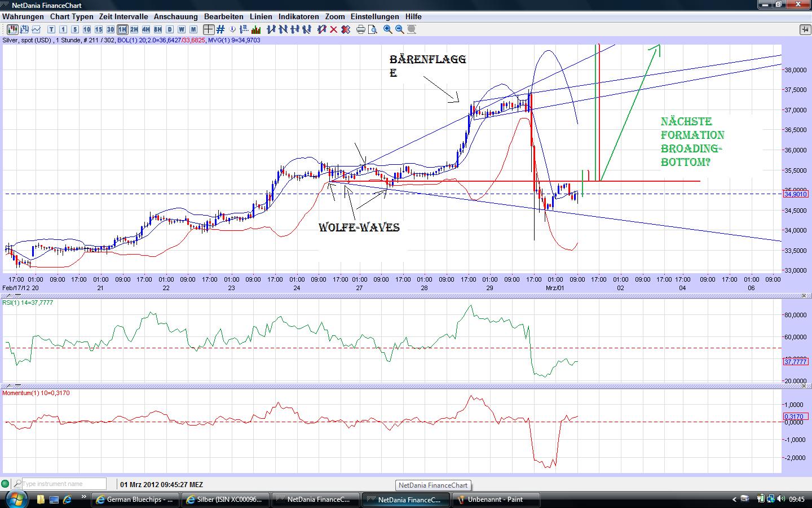Switch to 2H interval
The height and width of the screenshot is (508, 812).
134,29
